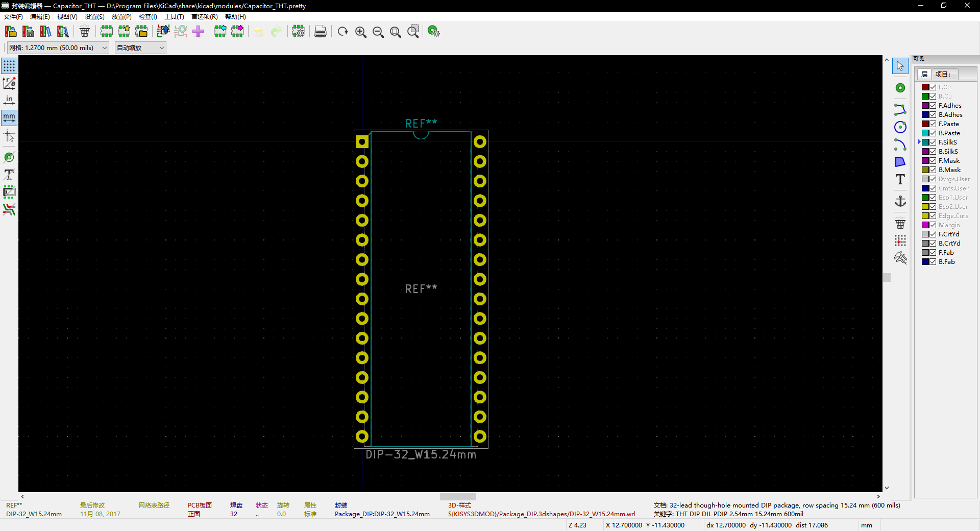This screenshot has height=531, width=980.
Task: Open the 文件(F) menu
Action: pyautogui.click(x=13, y=17)
